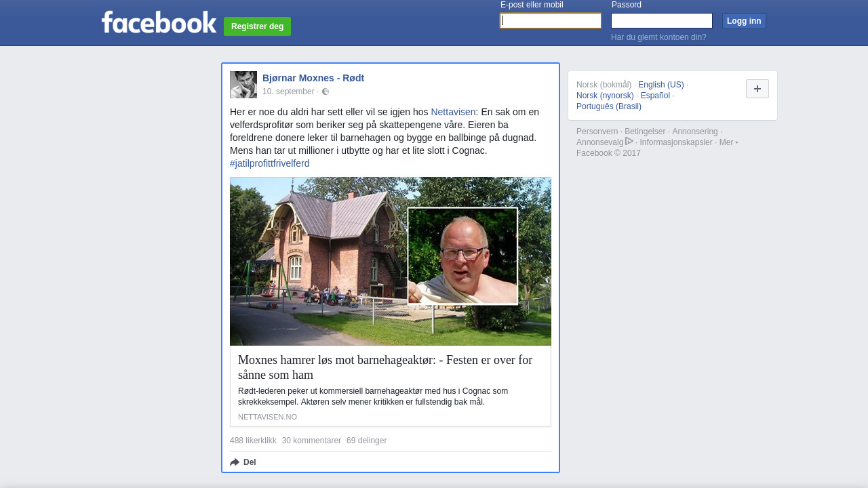Open the public globe privacy icon
This screenshot has width=868, height=488.
(x=325, y=91)
